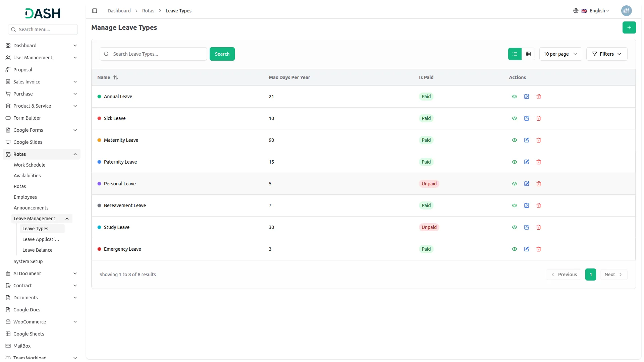The width and height of the screenshot is (644, 362).
Task: Delete the Maternity Leave row
Action: tap(538, 140)
